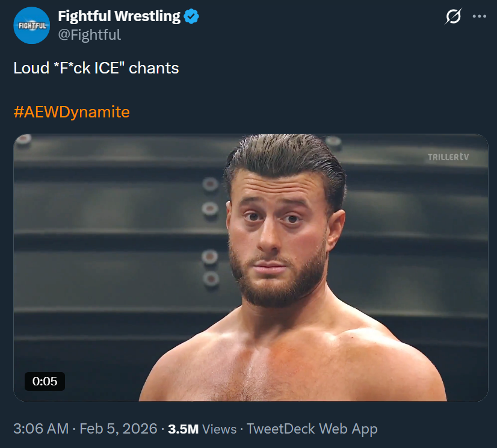Open Grok explain-this-post icon
Viewport: 497px width, 448px height.
pos(452,17)
